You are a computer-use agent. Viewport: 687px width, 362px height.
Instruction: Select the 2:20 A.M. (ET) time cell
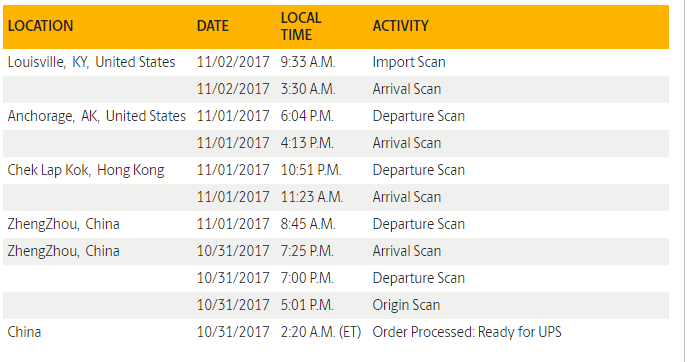tap(321, 332)
